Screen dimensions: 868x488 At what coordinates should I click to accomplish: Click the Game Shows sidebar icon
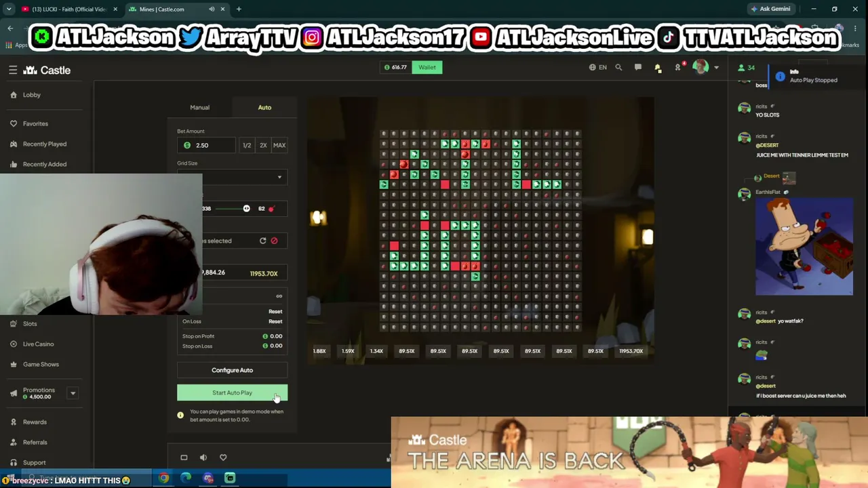(x=14, y=365)
